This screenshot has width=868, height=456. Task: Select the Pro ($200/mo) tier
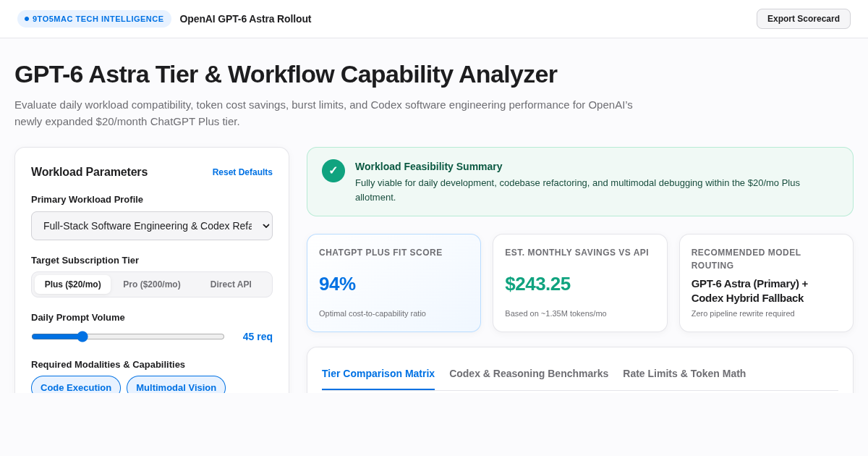[152, 284]
